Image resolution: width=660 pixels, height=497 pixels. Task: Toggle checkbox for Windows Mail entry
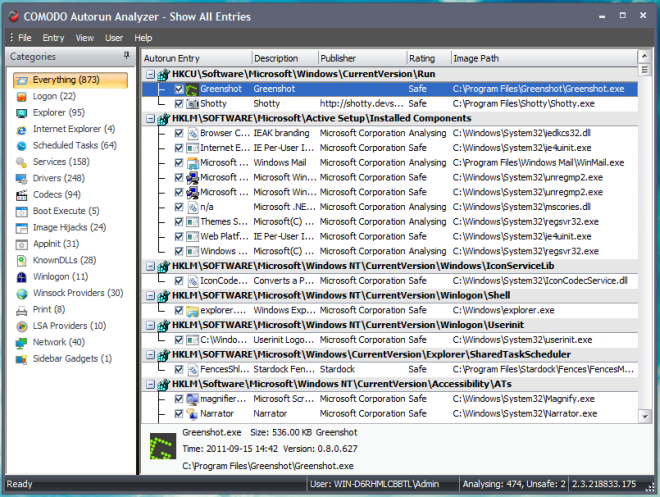pyautogui.click(x=179, y=163)
